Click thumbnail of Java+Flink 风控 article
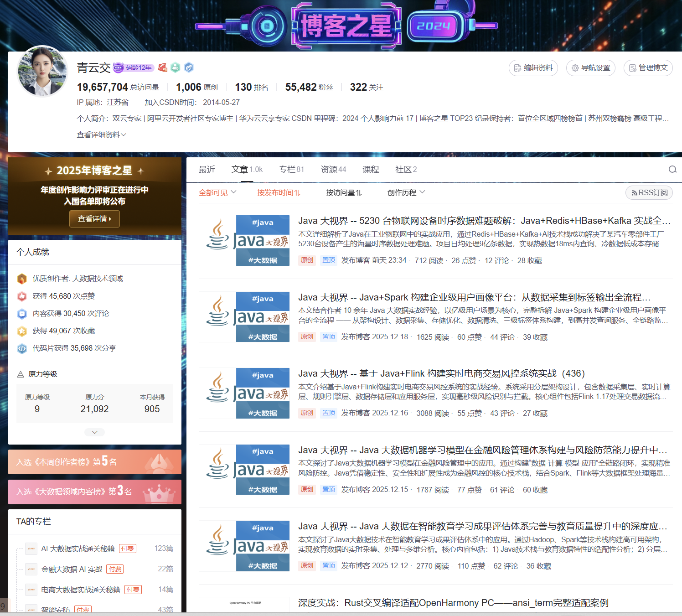Image resolution: width=682 pixels, height=616 pixels. [244, 393]
